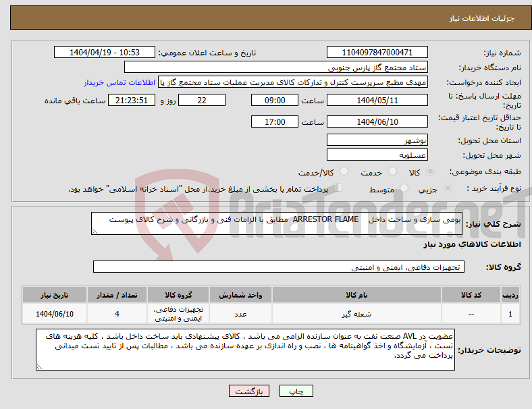532x409 pixels.
Task: Click the delivery city field عسلویه
Action: [377, 155]
